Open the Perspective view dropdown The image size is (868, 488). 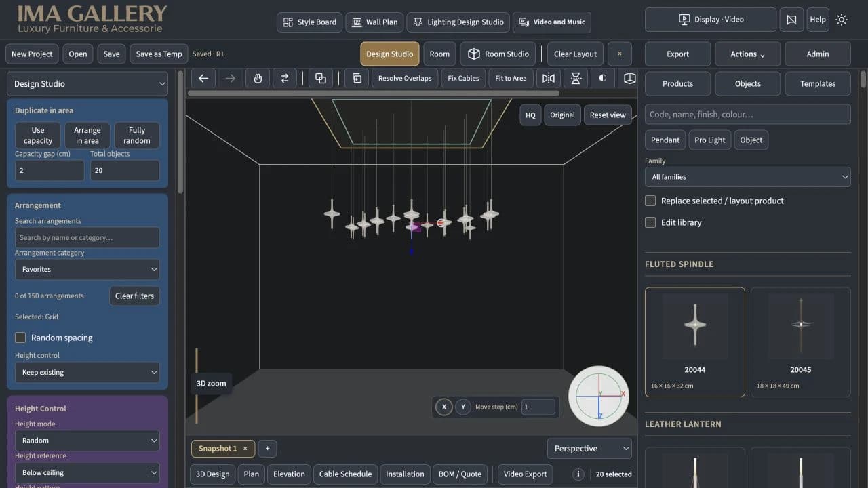click(x=589, y=449)
